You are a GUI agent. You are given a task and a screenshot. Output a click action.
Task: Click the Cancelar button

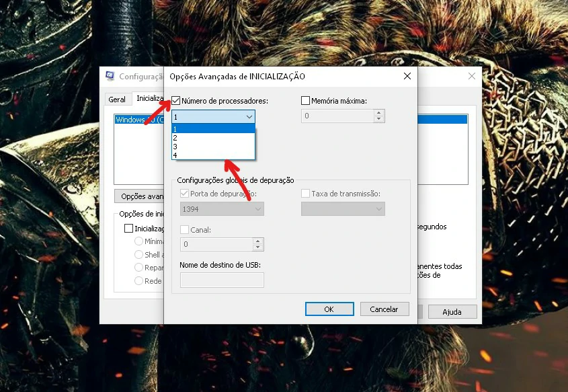coord(384,309)
